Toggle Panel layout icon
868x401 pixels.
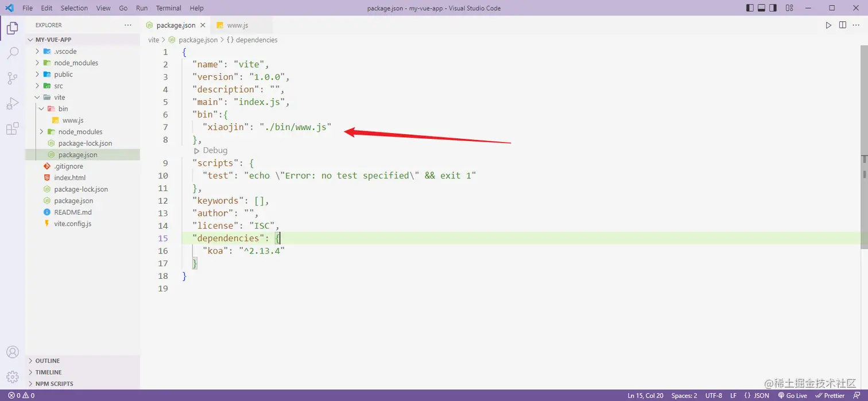tap(761, 8)
